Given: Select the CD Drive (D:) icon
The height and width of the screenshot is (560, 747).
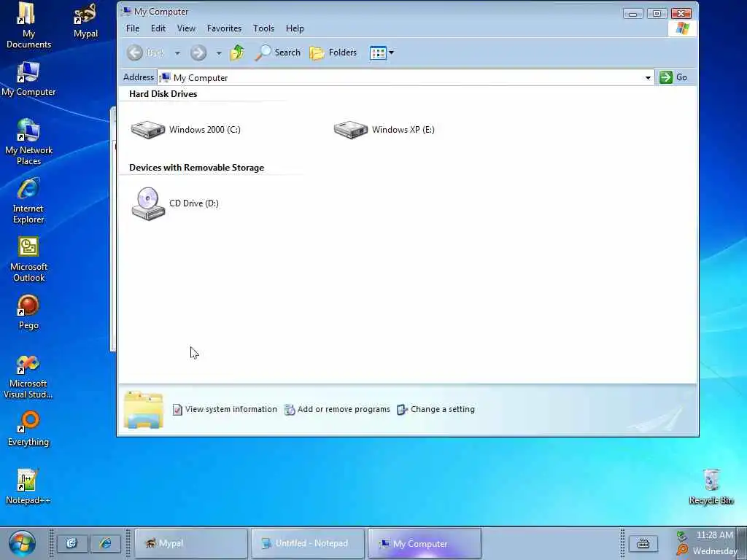Looking at the screenshot, I should pyautogui.click(x=148, y=203).
